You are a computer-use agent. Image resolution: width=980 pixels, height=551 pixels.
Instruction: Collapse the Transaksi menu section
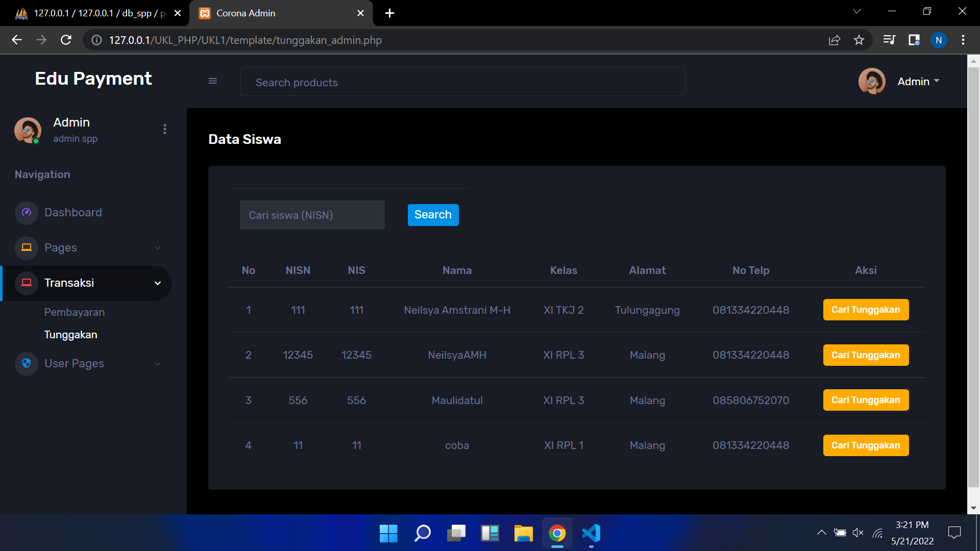[x=157, y=283]
